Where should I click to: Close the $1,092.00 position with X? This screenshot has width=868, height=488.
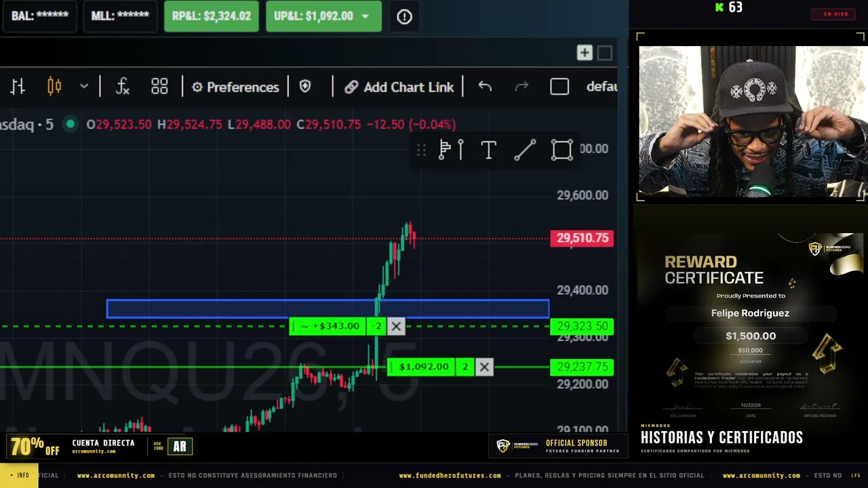pos(484,367)
